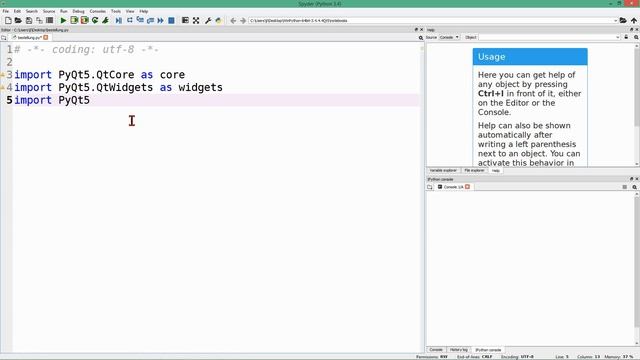Click the Save all files icon

click(x=39, y=20)
